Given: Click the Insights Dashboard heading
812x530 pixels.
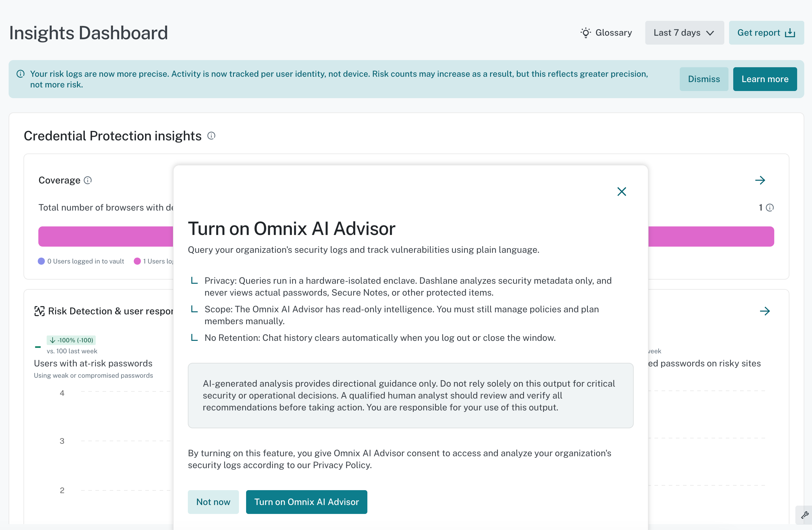Looking at the screenshot, I should [88, 33].
